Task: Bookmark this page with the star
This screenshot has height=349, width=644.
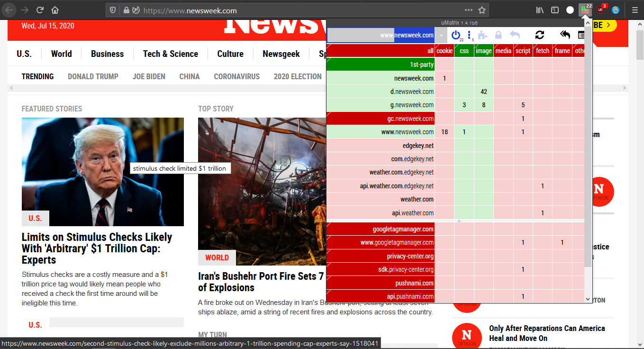Action: coord(482,10)
